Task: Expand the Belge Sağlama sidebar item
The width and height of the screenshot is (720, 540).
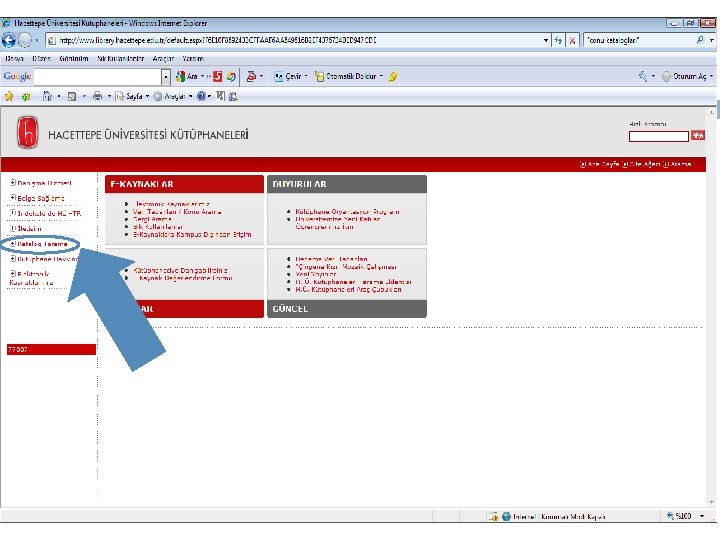Action: click(13, 198)
